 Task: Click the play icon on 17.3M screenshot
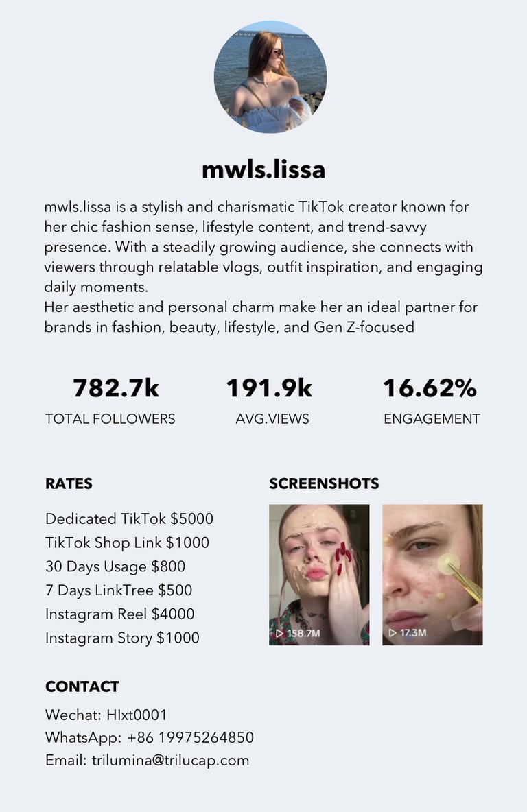point(393,633)
